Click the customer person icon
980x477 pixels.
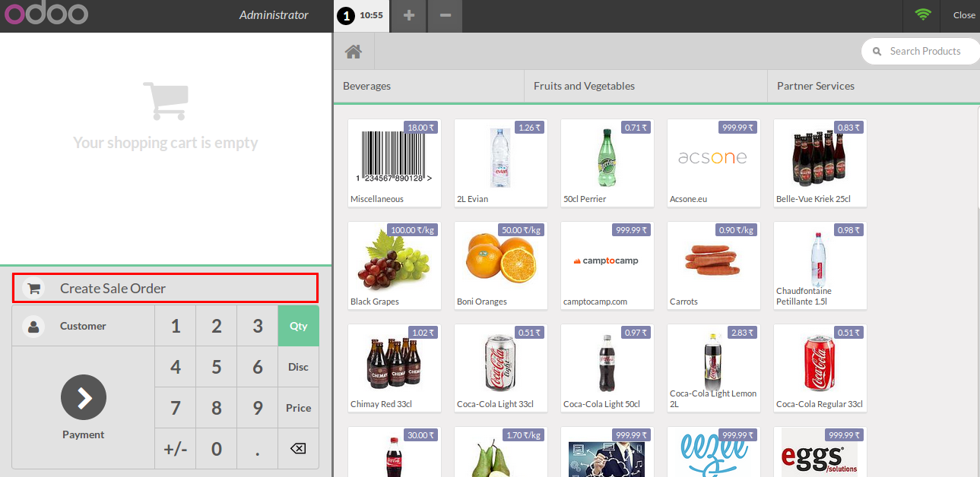tap(33, 327)
